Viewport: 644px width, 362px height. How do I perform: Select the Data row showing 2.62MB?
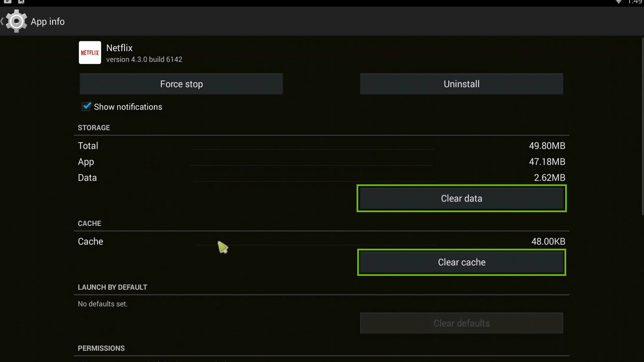321,178
